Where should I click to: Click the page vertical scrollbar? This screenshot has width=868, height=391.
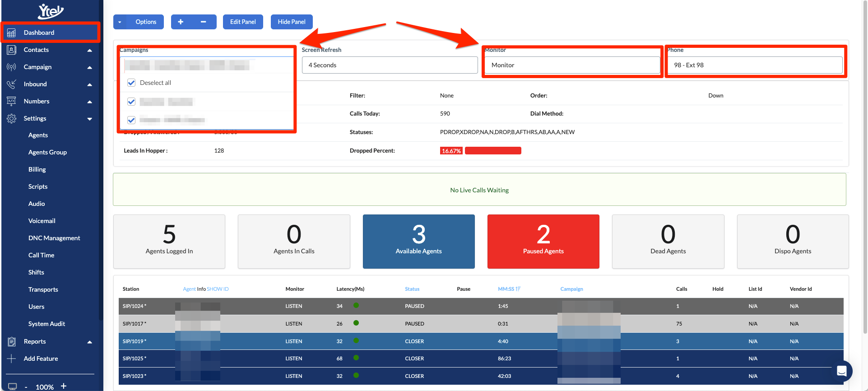[x=865, y=167]
